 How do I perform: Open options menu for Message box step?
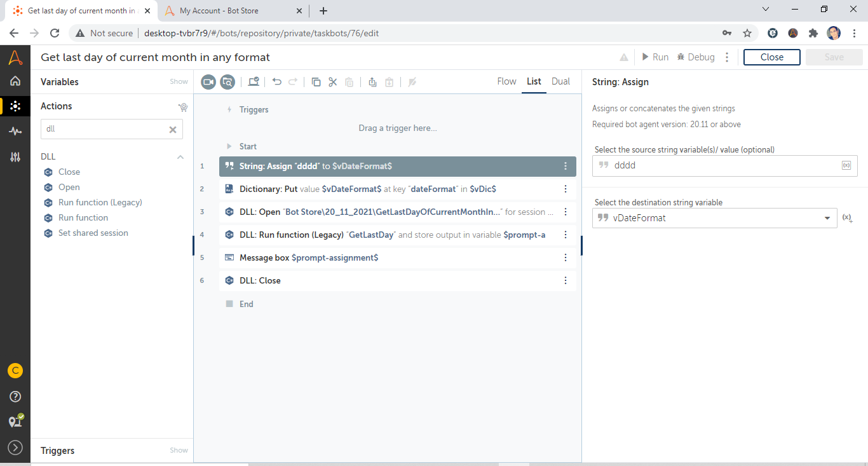point(566,257)
